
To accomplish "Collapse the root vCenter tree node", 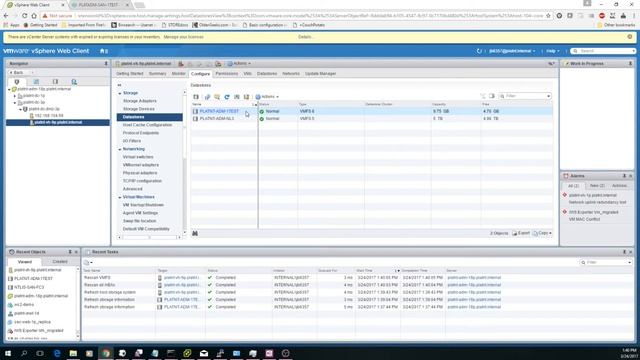I will [9, 89].
